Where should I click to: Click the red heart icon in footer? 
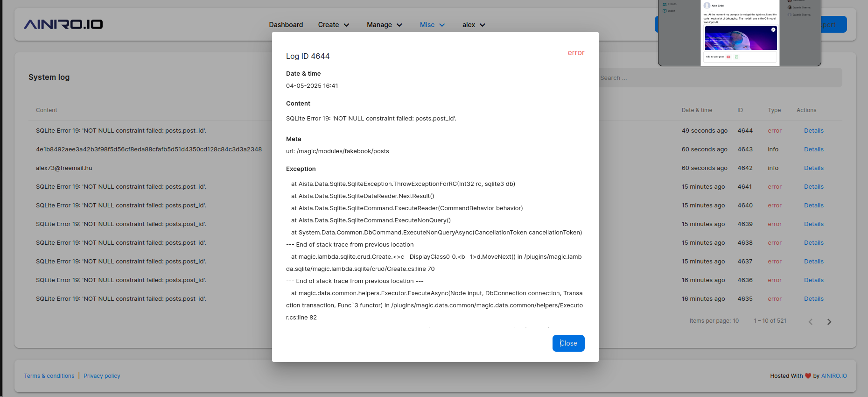(x=808, y=376)
